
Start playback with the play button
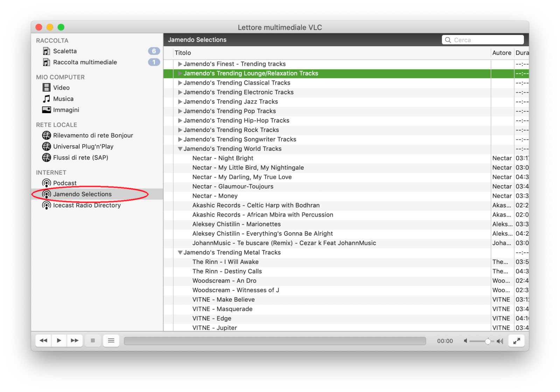(x=59, y=341)
